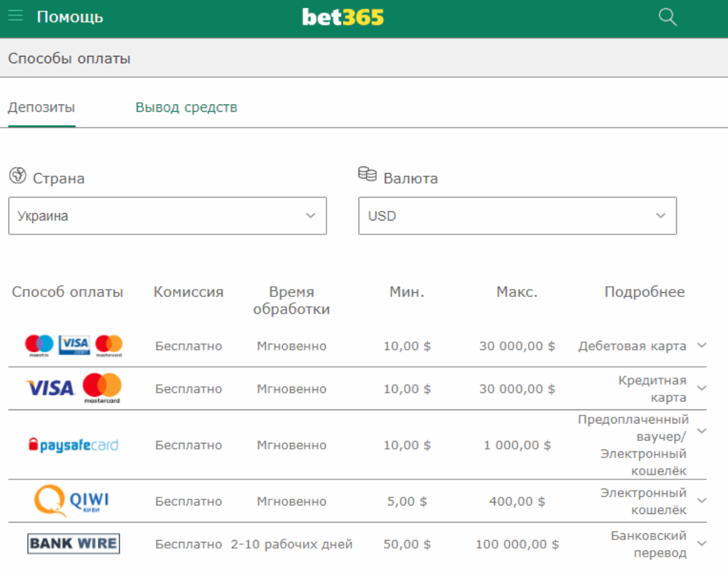Screen dimensions: 728x582
Task: Click the Подробнее column header
Action: click(x=644, y=292)
